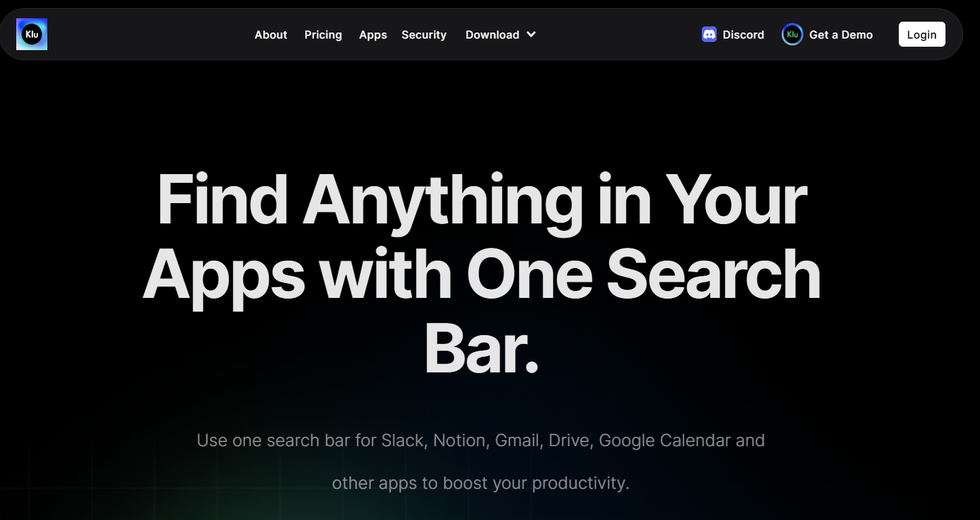Screen dimensions: 980x520
Task: Select Apps in the navigation bar
Action: click(373, 35)
